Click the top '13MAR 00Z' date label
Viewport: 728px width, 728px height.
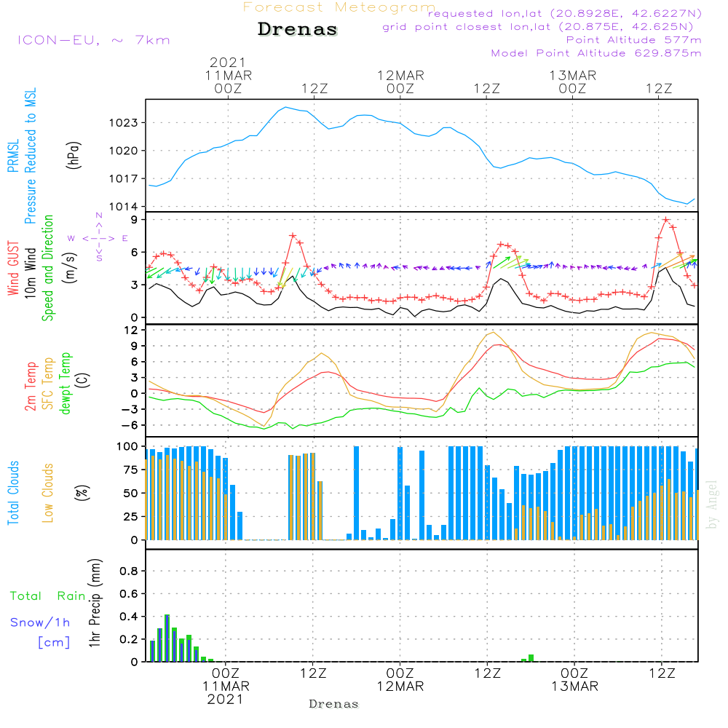tap(572, 82)
